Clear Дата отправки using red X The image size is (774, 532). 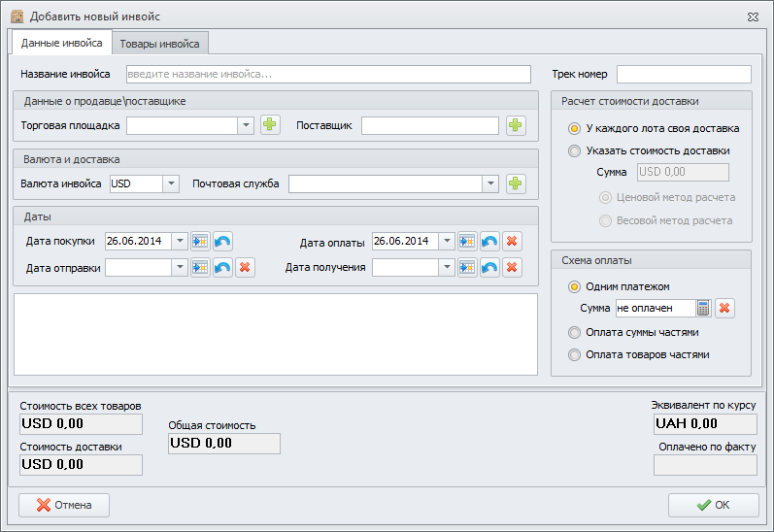point(245,267)
